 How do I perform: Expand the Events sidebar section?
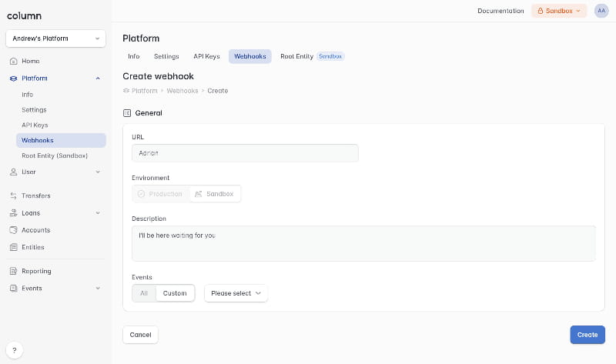[98, 289]
